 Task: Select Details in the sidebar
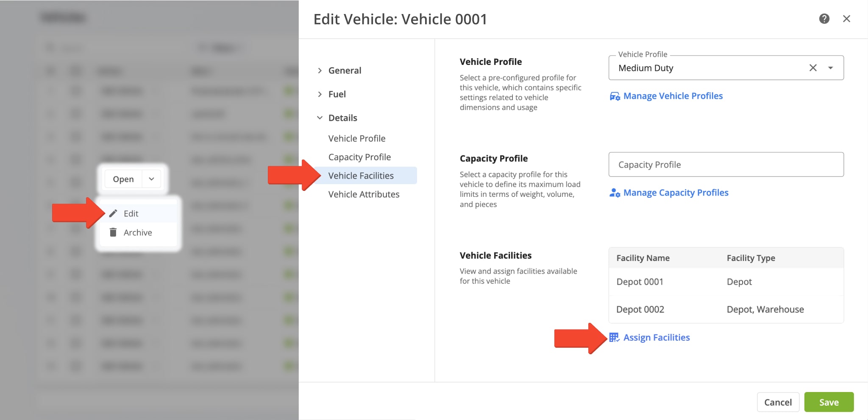point(342,118)
